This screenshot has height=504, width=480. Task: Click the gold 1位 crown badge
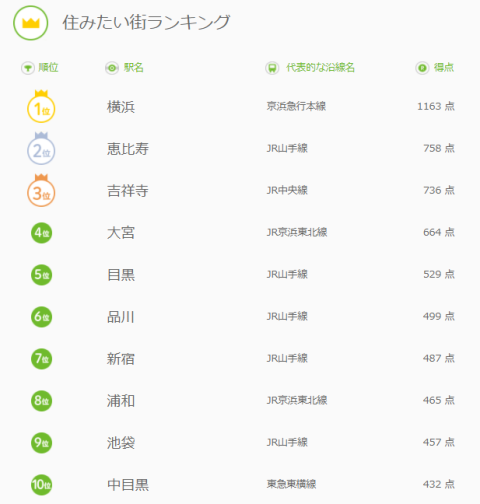tap(41, 106)
